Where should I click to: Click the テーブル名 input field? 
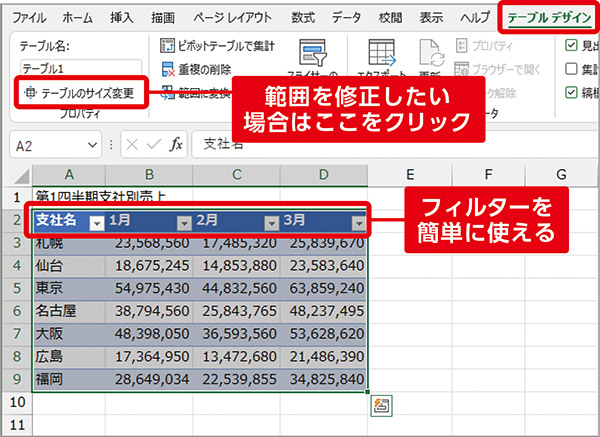pos(81,68)
